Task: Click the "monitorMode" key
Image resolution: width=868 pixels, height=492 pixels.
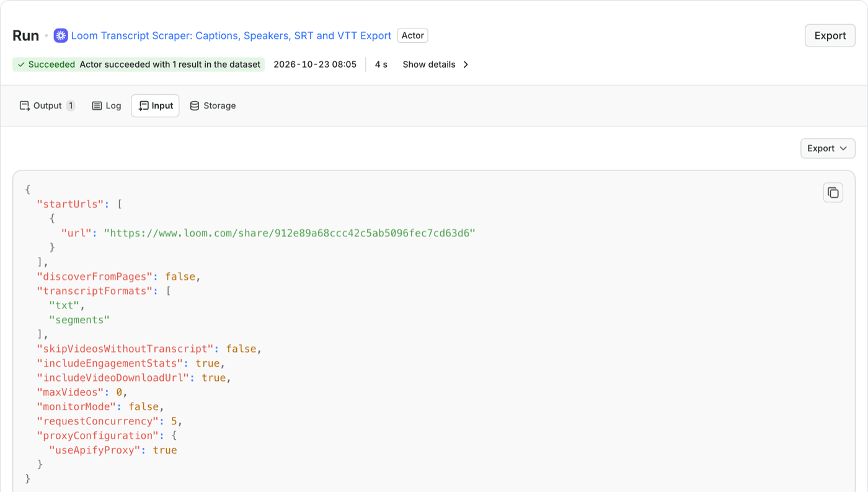Action: 77,407
